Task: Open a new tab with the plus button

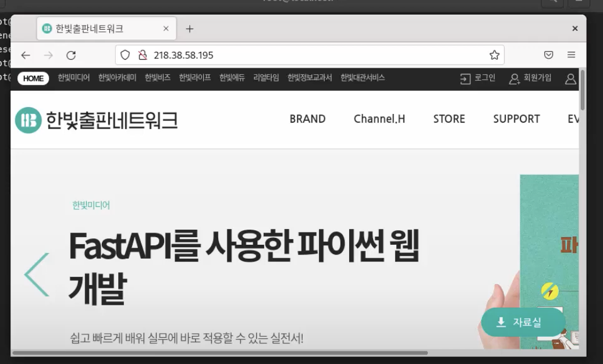Action: (x=190, y=29)
